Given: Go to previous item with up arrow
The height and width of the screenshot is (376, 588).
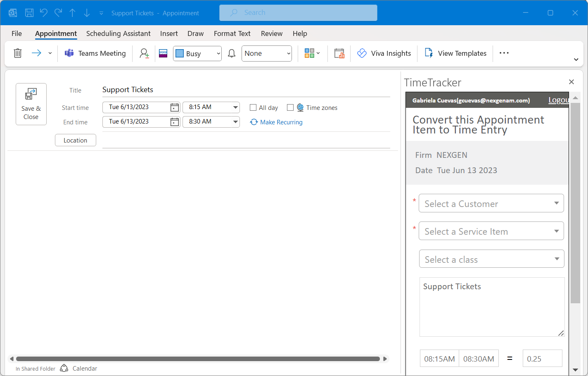Looking at the screenshot, I should tap(72, 13).
